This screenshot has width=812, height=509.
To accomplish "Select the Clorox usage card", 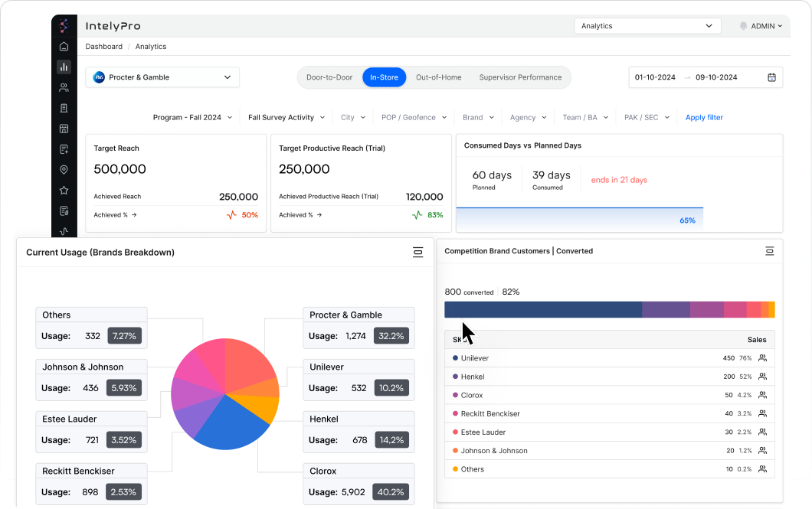I will 359,484.
